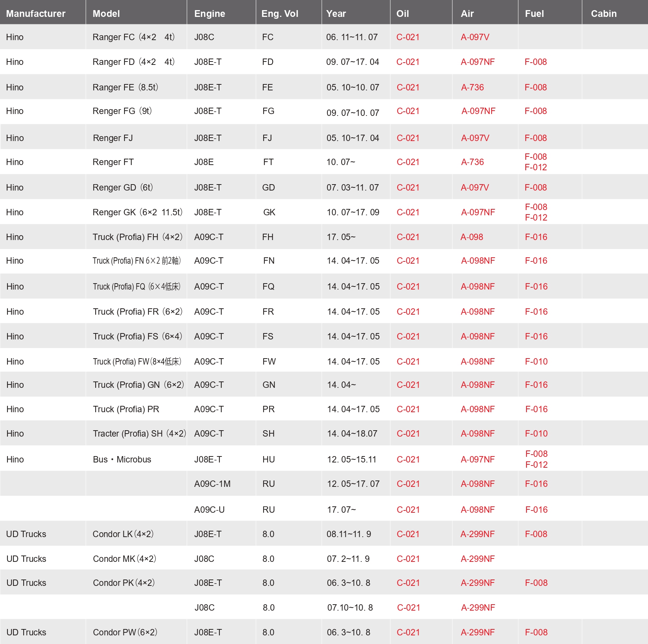
Task: Click the Eng. Vol column header
Action: 280,14
